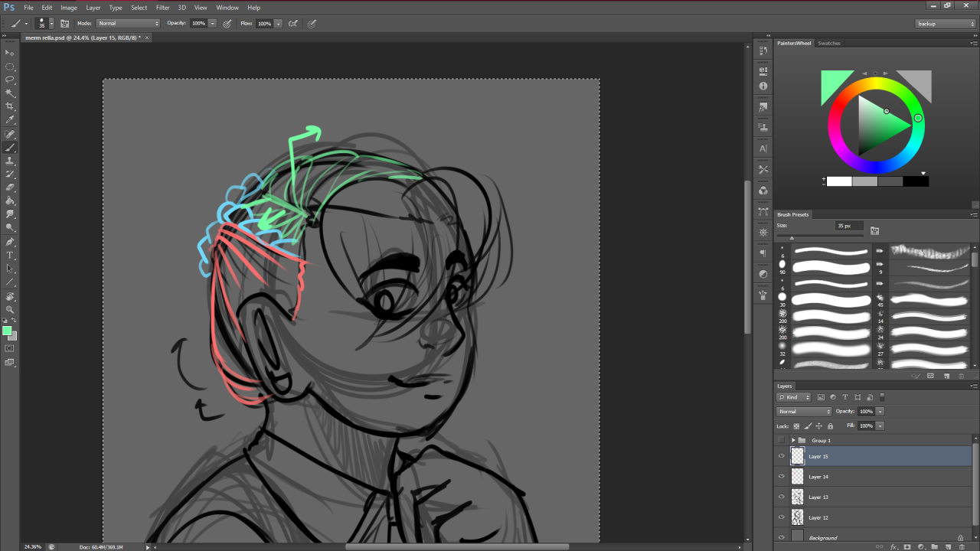Viewport: 980px width, 551px height.
Task: Select the Lasso tool
Action: coord(10,79)
